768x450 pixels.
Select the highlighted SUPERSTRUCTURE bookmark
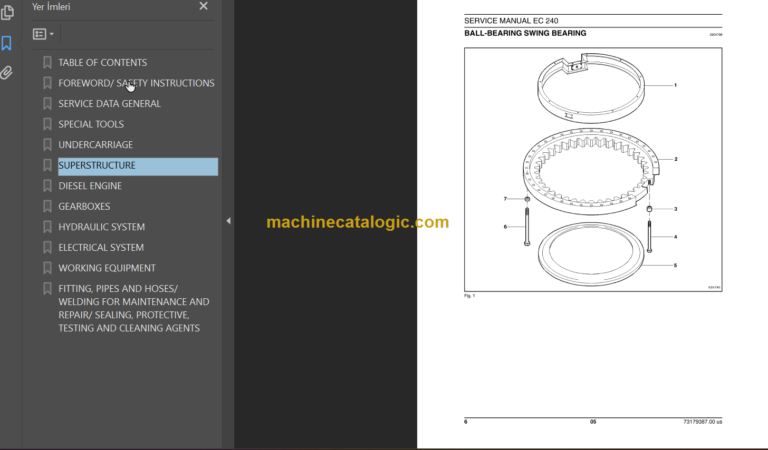138,166
